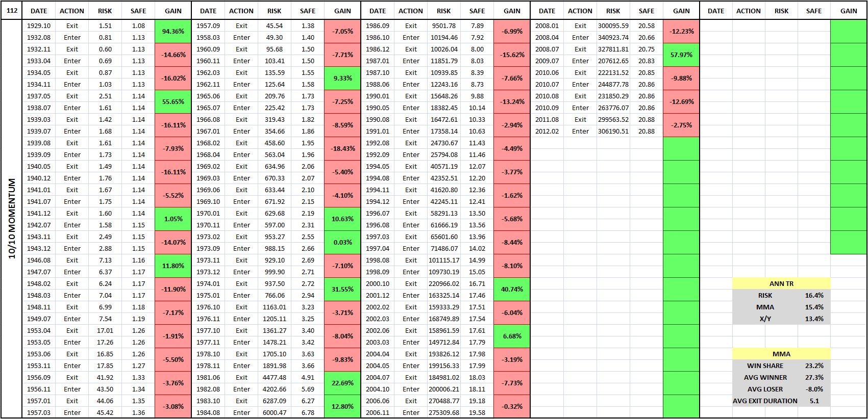Click the AVG LOSER label
Image resolution: width=868 pixels, height=419 pixels.
pyautogui.click(x=765, y=389)
